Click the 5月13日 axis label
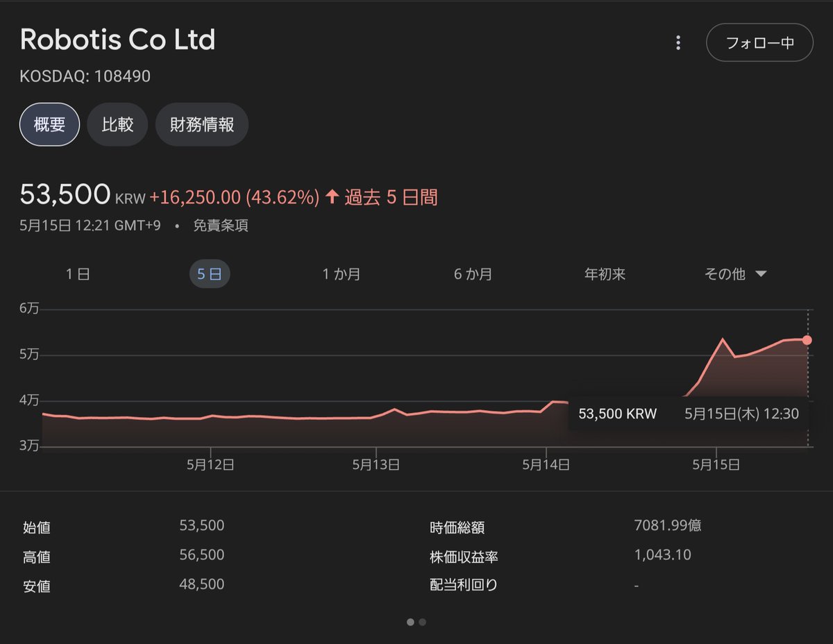 click(x=376, y=465)
